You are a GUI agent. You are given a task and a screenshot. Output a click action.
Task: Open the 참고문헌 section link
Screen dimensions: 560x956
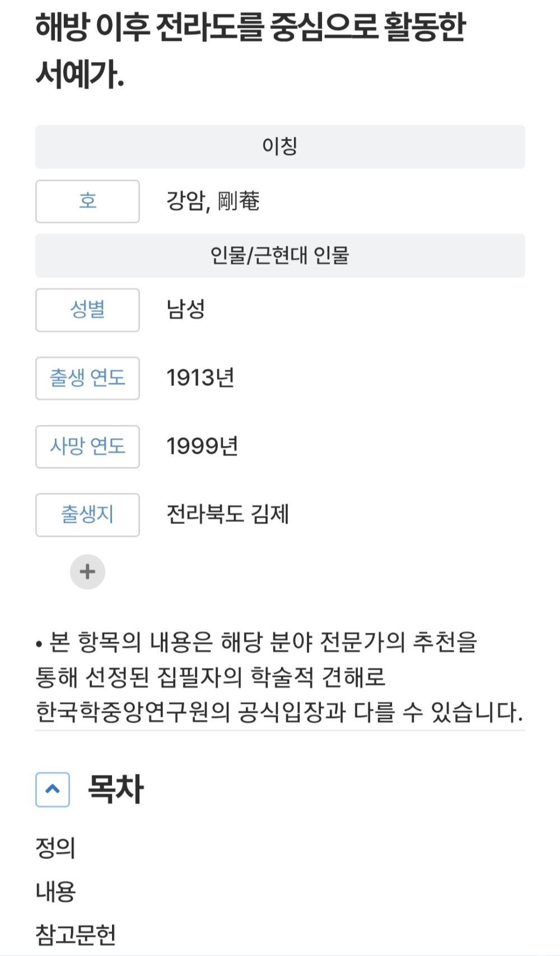point(75,934)
